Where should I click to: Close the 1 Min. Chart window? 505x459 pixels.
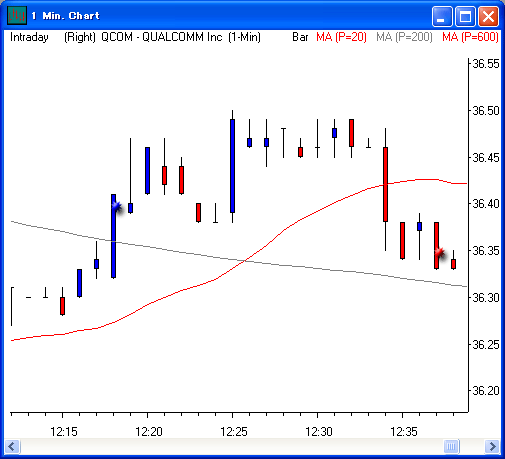pyautogui.click(x=488, y=16)
